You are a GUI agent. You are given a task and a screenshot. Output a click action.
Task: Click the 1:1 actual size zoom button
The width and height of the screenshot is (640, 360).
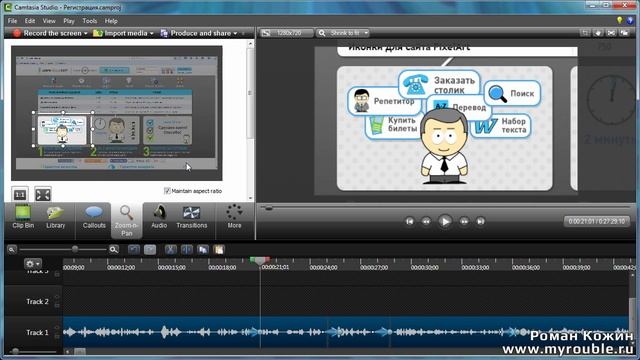tap(20, 194)
